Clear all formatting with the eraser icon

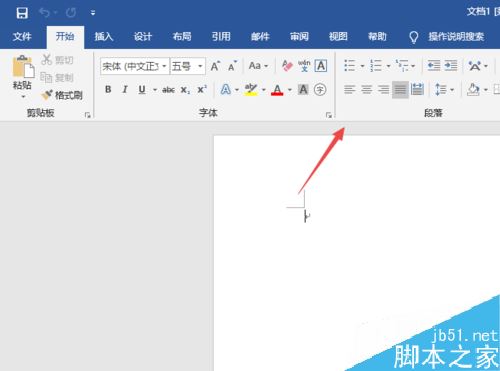[x=287, y=66]
